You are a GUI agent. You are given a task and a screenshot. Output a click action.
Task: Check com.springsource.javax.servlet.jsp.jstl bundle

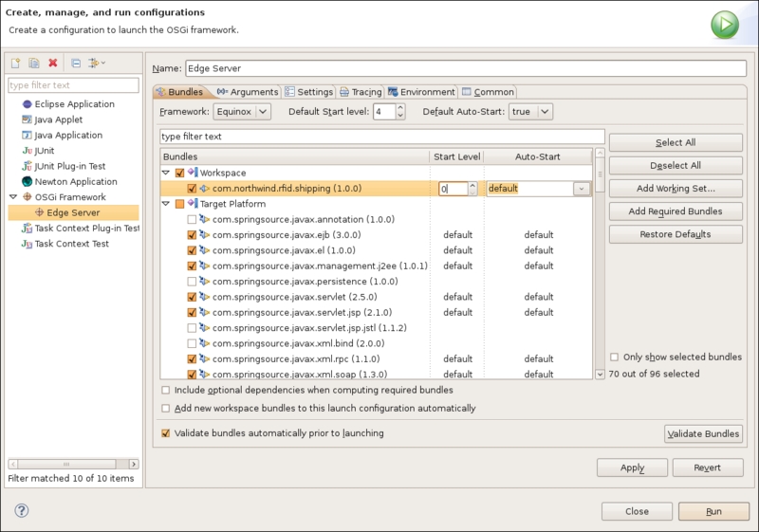tap(192, 327)
